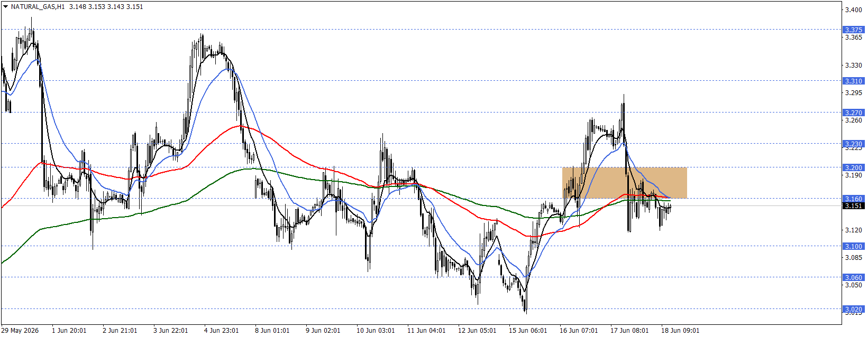Viewport: 868px width, 337px height.
Task: Click the 11 Jun 04:01 time label
Action: [426, 331]
